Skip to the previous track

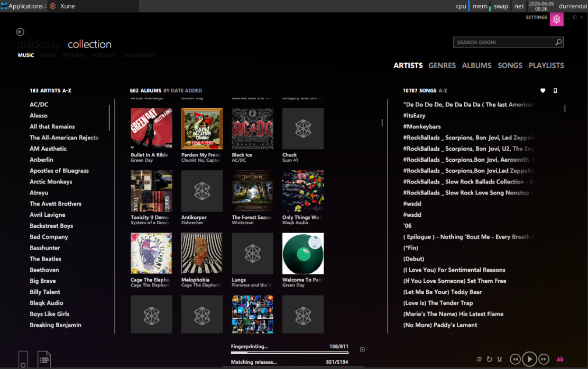tap(515, 359)
